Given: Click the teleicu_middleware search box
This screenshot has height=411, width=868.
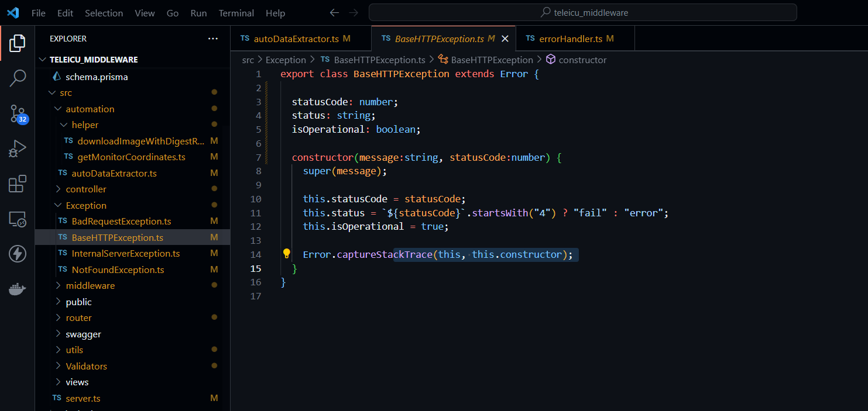Looking at the screenshot, I should click(582, 12).
